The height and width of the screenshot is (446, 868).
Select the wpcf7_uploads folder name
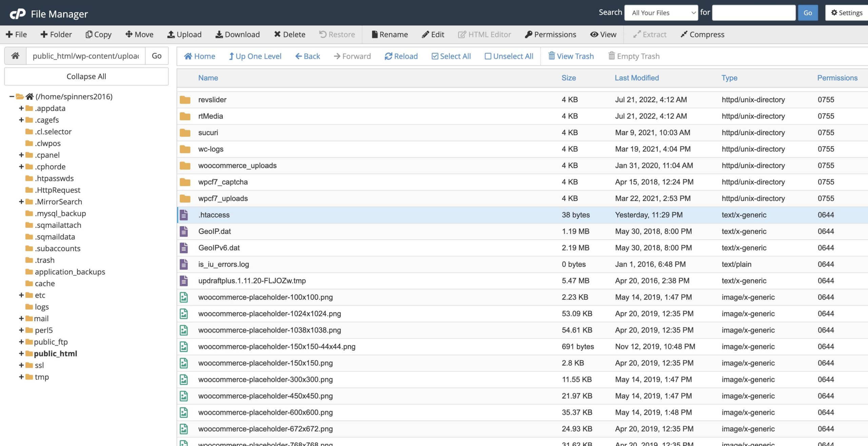coord(223,199)
